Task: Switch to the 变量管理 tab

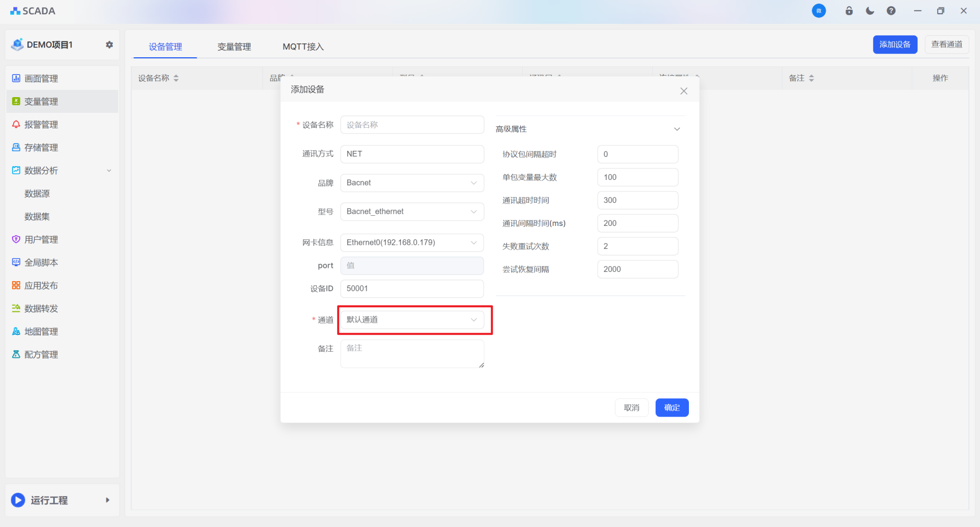Action: pyautogui.click(x=234, y=47)
